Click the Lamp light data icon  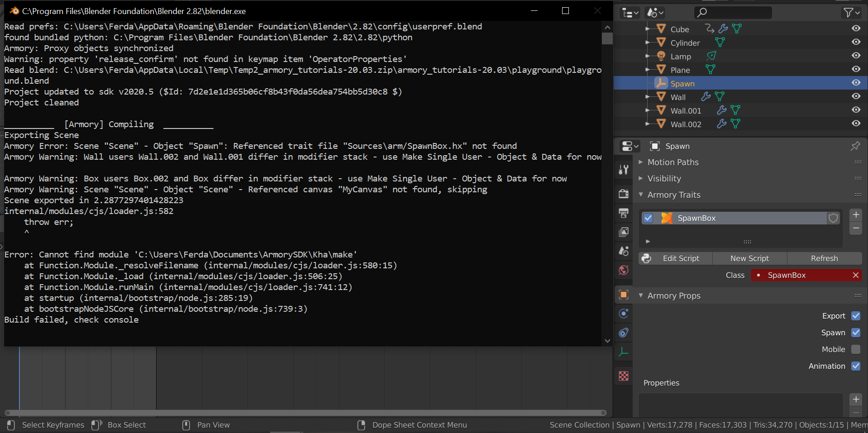point(711,56)
